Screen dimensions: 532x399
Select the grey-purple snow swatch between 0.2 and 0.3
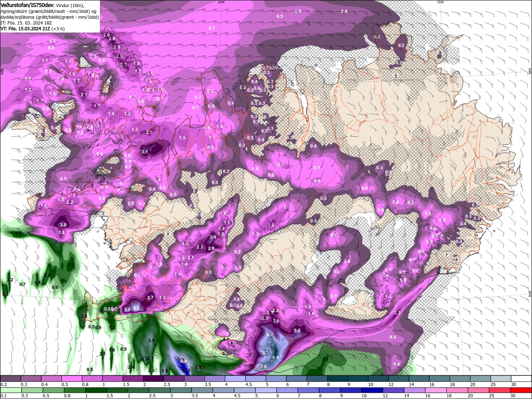click(11, 379)
